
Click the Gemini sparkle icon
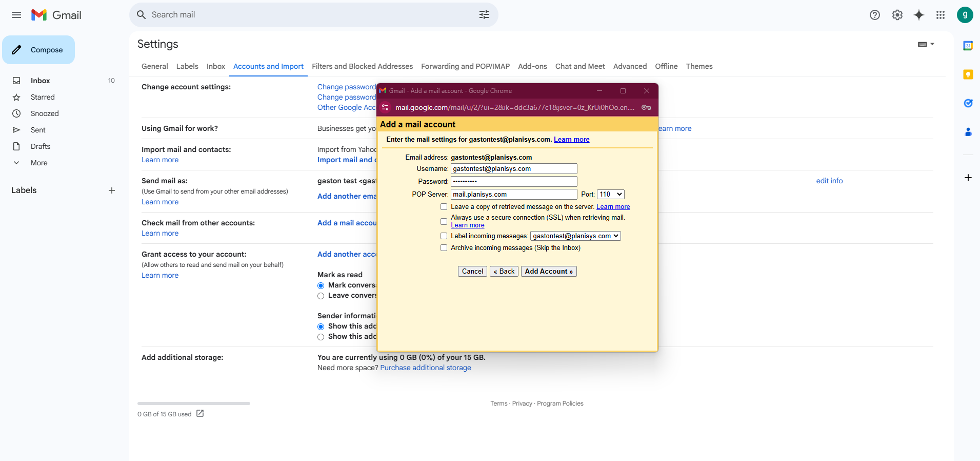click(x=918, y=15)
